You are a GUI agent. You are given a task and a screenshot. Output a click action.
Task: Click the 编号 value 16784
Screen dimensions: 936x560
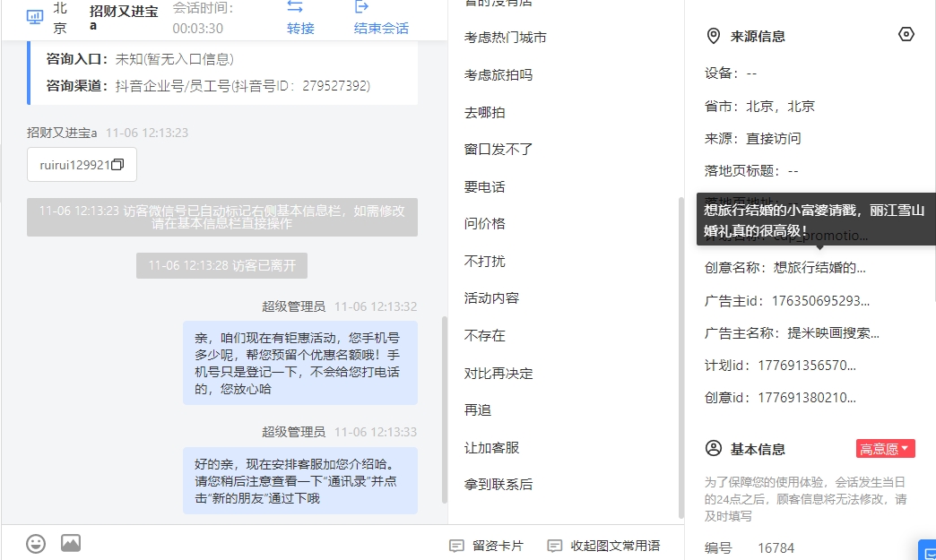tap(776, 548)
